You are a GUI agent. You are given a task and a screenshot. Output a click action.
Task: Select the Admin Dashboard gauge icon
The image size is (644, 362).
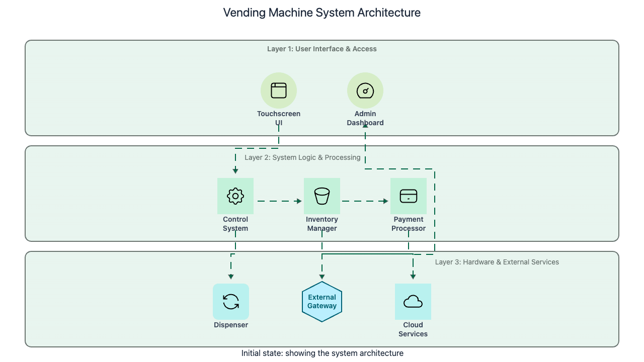365,90
